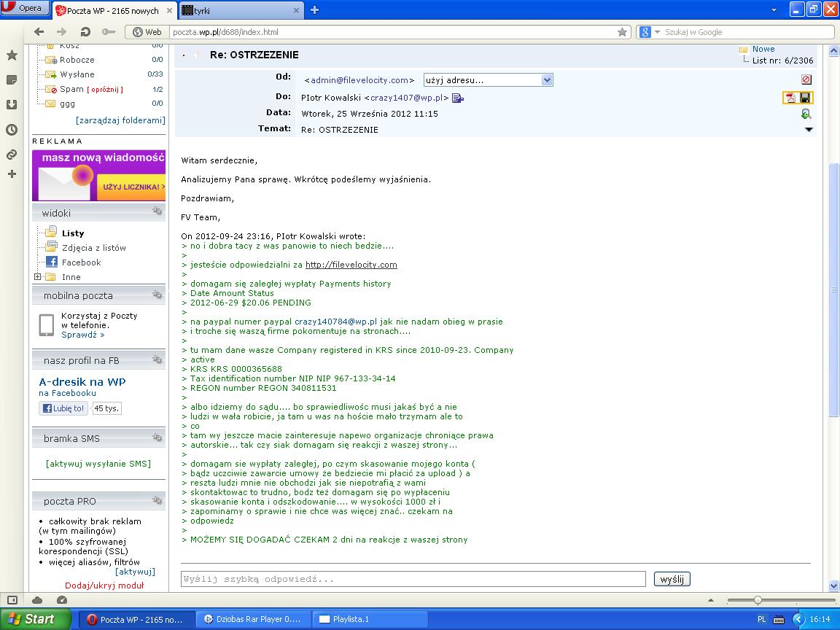Image resolution: width=840 pixels, height=630 pixels.
Task: Open the ggg folder
Action: (x=66, y=104)
